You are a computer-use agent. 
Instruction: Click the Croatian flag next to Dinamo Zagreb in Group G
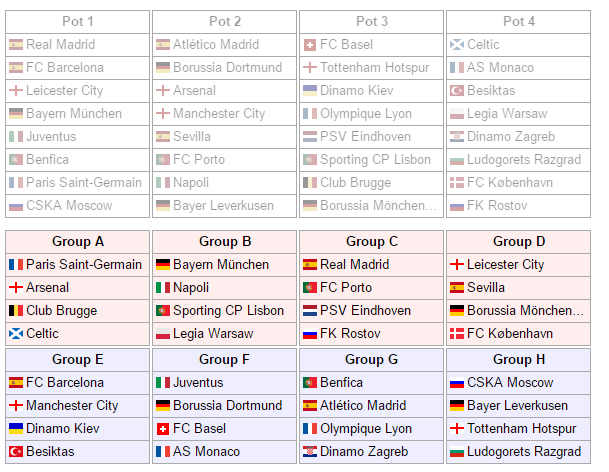click(x=310, y=452)
